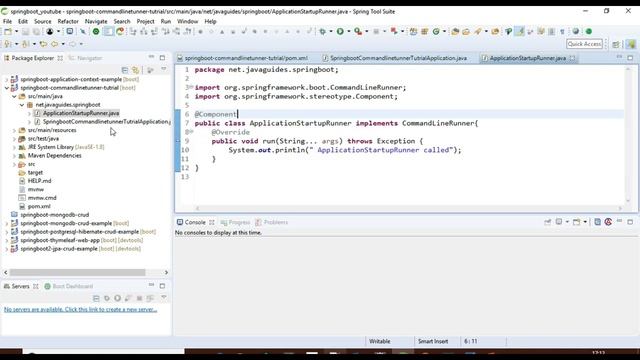Maximize the Console panel
Viewport: 640px width, 360px height.
[630, 222]
